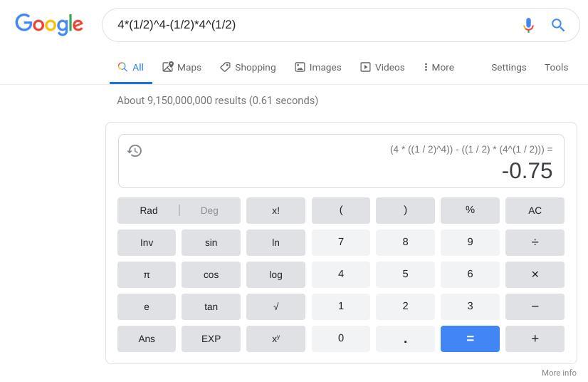Open the More info link
This screenshot has width=588, height=382.
pos(559,373)
